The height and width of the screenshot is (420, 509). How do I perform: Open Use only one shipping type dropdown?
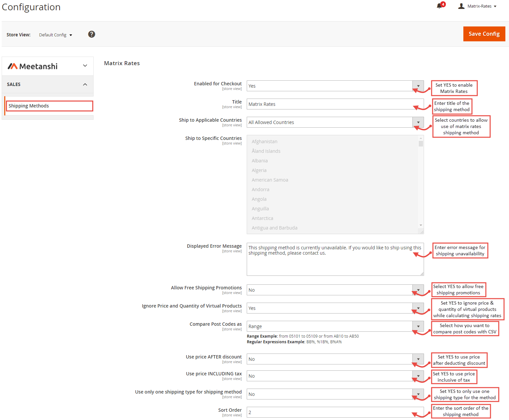point(335,394)
